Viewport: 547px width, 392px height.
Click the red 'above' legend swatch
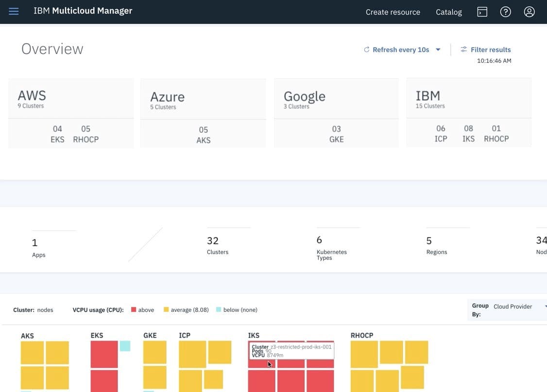[x=134, y=310]
